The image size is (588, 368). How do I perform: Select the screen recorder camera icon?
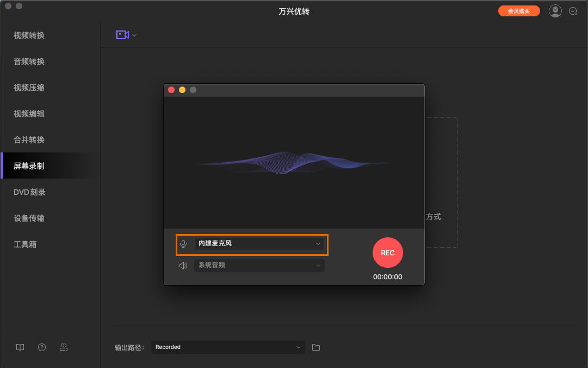pos(122,34)
